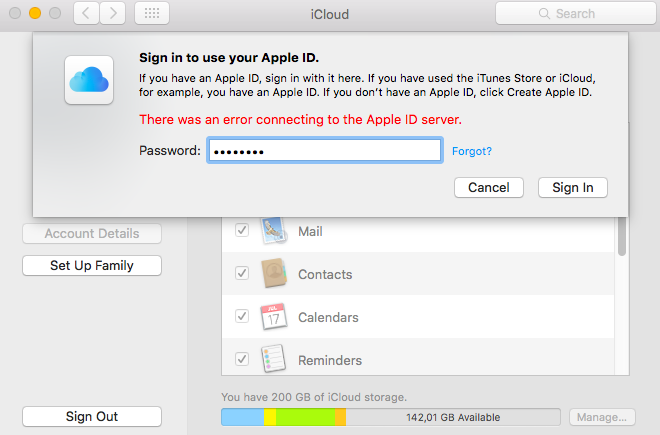Click the iCloud cloud icon in the dialog
Screen dimensions: 660x435
pyautogui.click(x=89, y=80)
